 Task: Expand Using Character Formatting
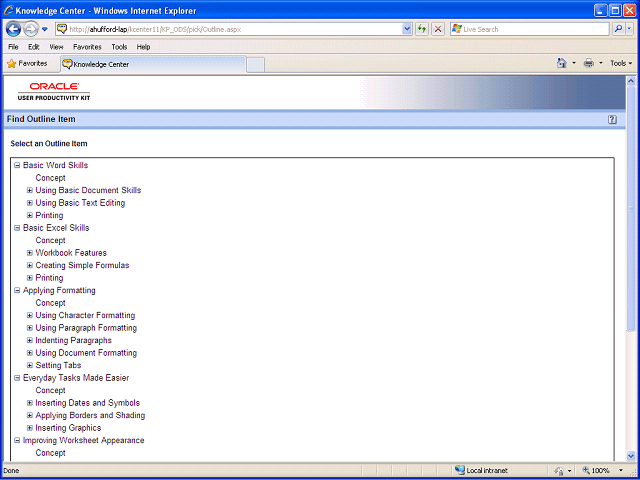pos(29,316)
